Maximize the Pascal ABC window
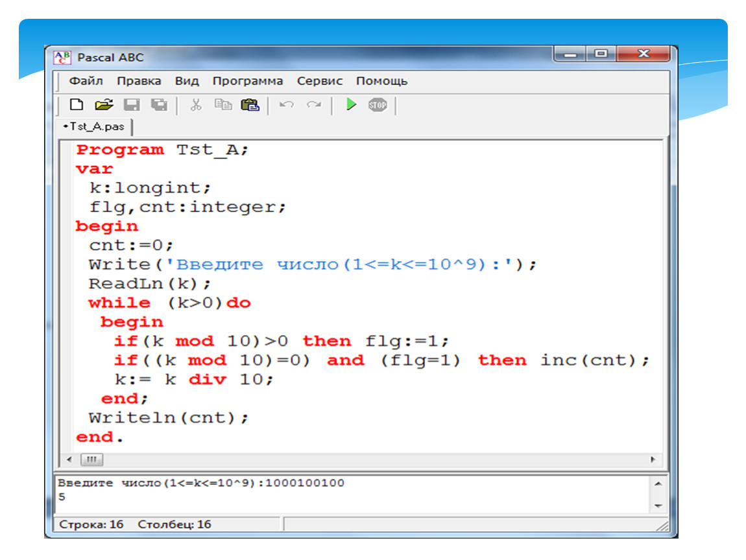This screenshot has width=746, height=560. pyautogui.click(x=601, y=54)
